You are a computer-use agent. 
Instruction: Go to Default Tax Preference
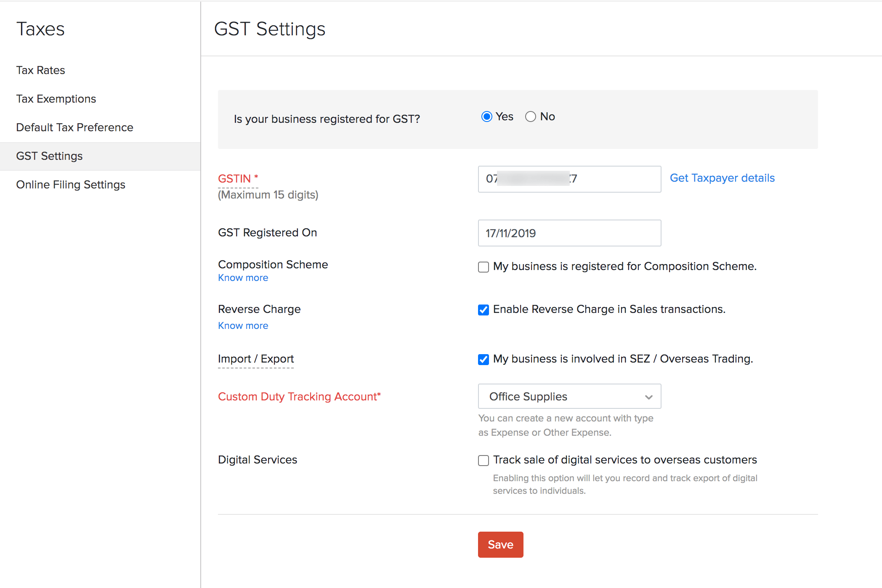[74, 127]
